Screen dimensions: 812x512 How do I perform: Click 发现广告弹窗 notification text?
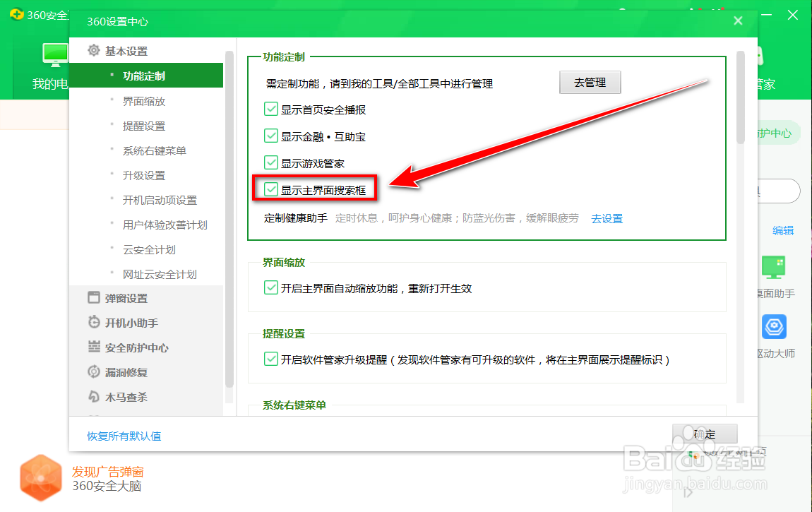coord(108,472)
